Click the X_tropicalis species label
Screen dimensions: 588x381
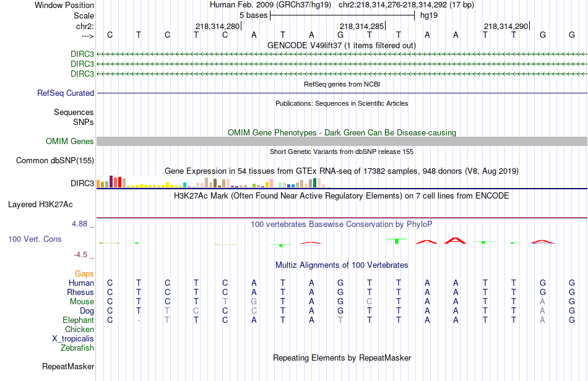[x=73, y=339]
